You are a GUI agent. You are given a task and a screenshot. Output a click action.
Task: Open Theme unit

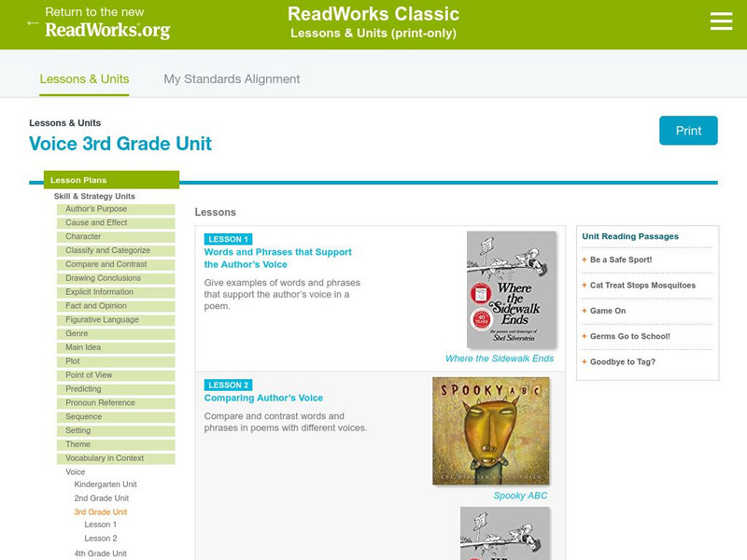[x=116, y=444]
